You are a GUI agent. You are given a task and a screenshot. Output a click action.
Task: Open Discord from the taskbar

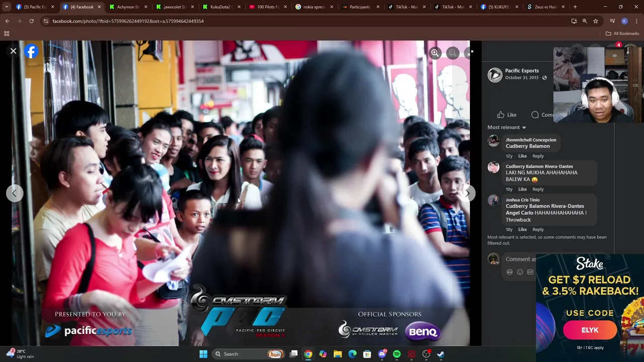382,354
